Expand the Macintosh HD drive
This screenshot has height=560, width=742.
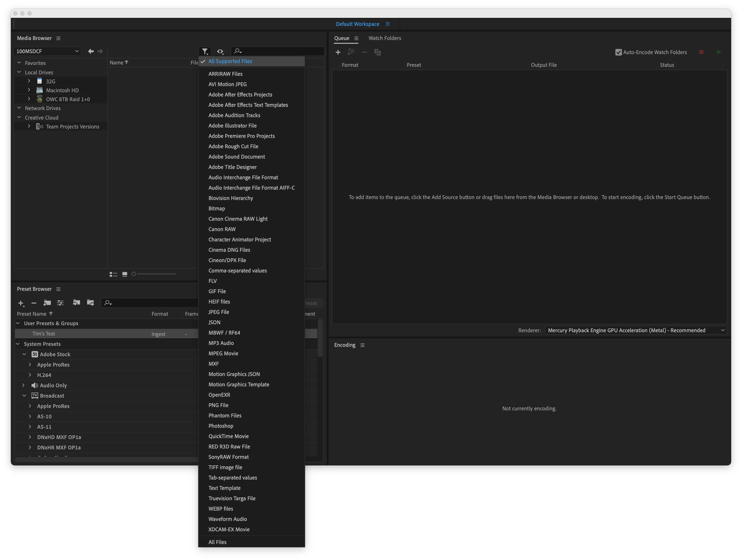pyautogui.click(x=29, y=90)
